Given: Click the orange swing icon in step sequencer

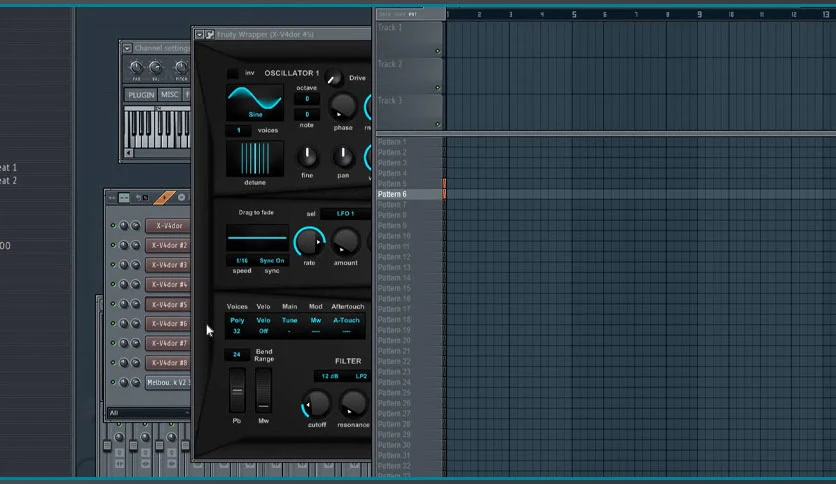Looking at the screenshot, I should click(x=164, y=198).
